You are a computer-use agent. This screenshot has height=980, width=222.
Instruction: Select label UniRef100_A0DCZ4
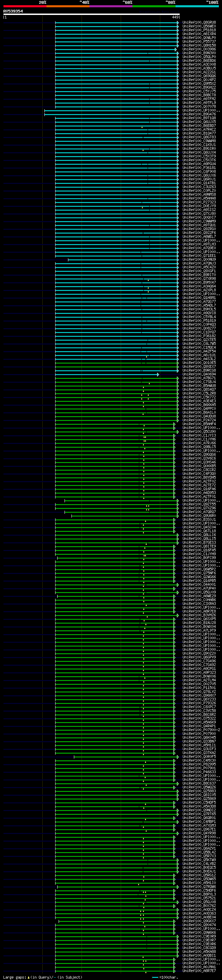[x=199, y=910]
